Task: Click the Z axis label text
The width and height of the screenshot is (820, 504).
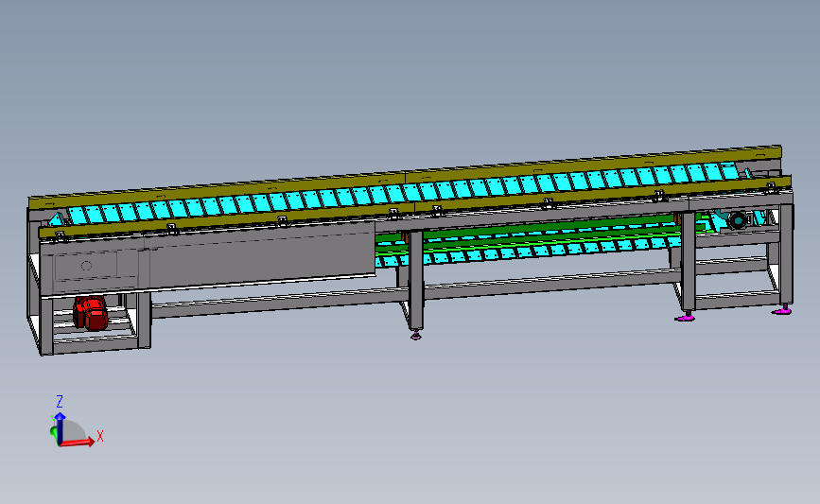Action: point(60,402)
